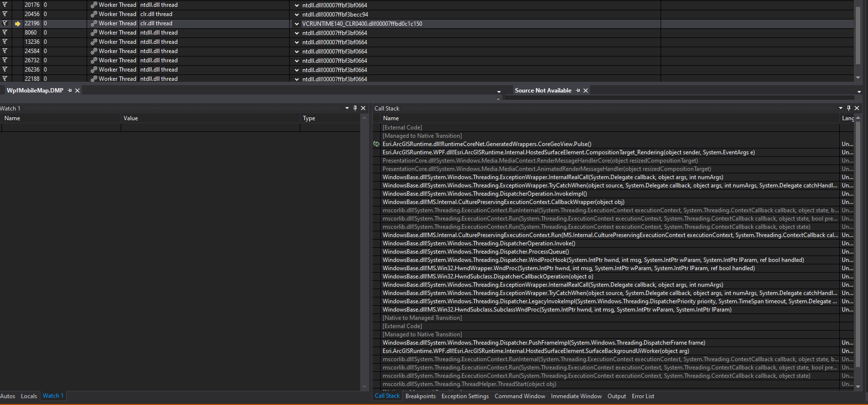Click the Threads list scrollbar down arrow
This screenshot has height=405, width=868.
[x=858, y=78]
